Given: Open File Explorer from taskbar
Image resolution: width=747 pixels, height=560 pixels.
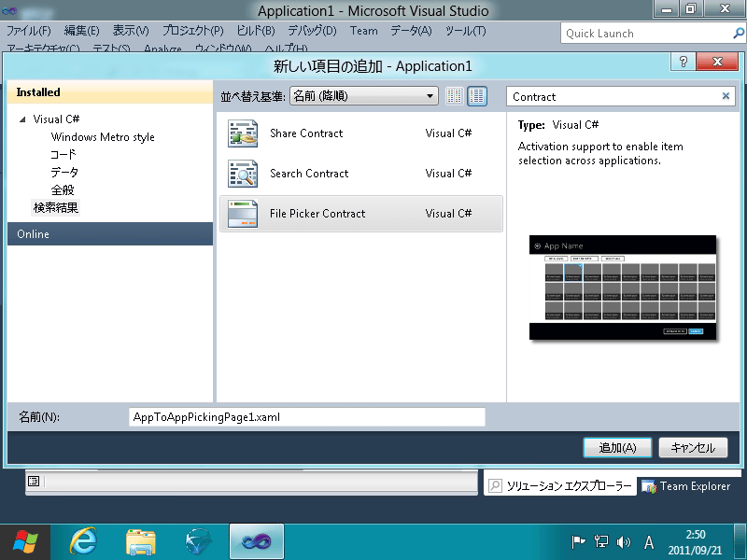Looking at the screenshot, I should pos(141,541).
